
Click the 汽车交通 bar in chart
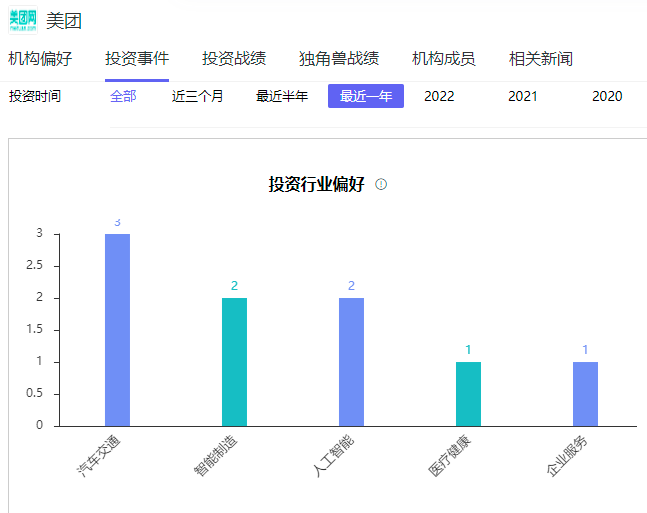(117, 330)
